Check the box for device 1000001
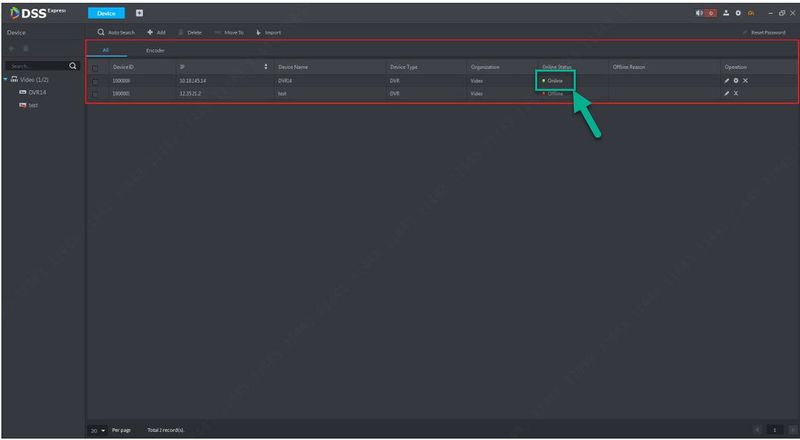The image size is (800, 440). click(95, 94)
